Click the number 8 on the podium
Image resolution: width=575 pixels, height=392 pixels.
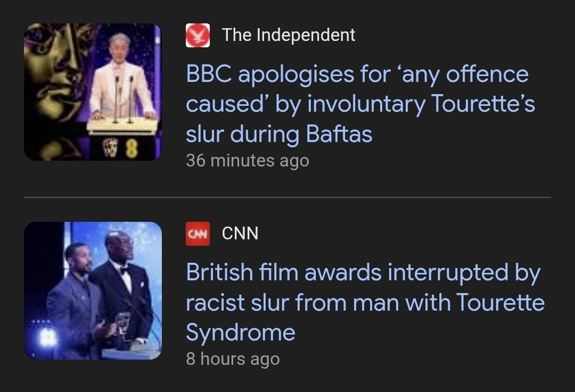[130, 150]
